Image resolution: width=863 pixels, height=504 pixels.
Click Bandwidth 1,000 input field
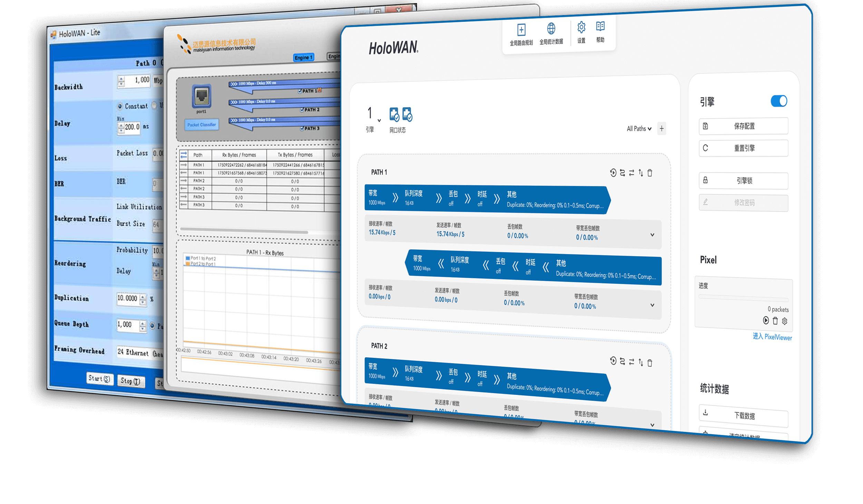(137, 81)
